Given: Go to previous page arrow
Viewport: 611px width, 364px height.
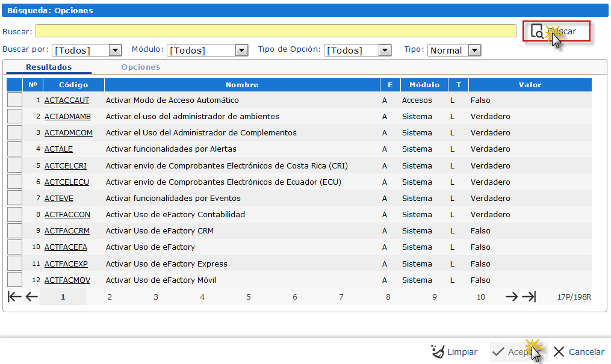Looking at the screenshot, I should (x=32, y=297).
